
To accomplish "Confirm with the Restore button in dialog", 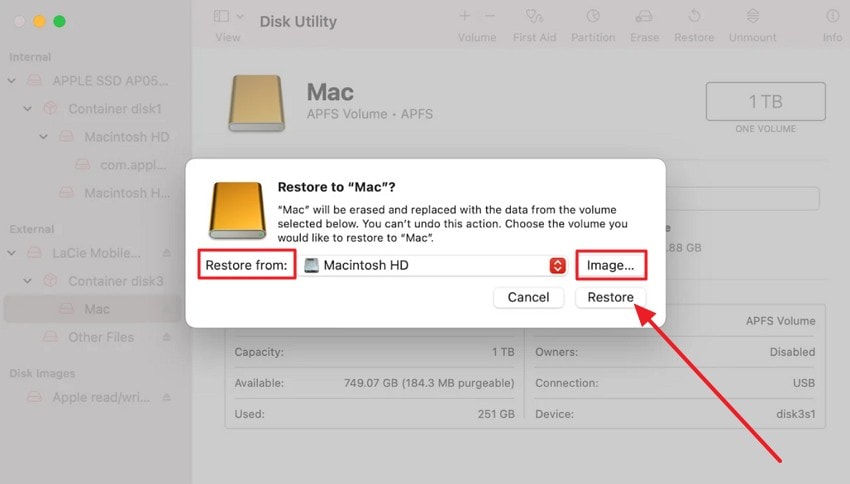I will point(610,297).
